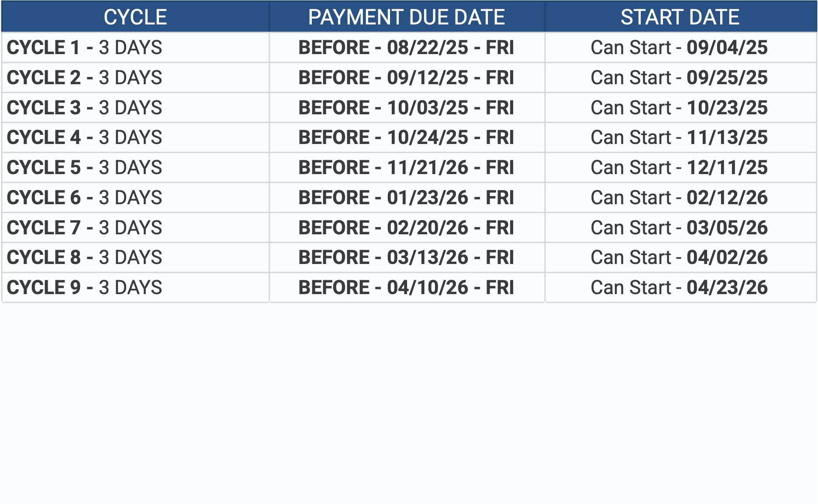Click the Can Start - 09/04/25 cell
Viewport: 818px width, 504px height.
pos(679,48)
